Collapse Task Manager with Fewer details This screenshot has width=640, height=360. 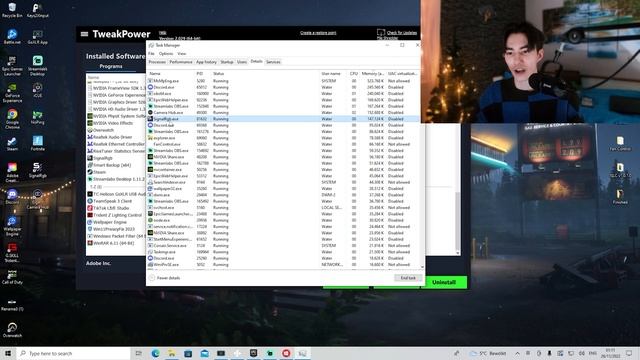[x=164, y=278]
